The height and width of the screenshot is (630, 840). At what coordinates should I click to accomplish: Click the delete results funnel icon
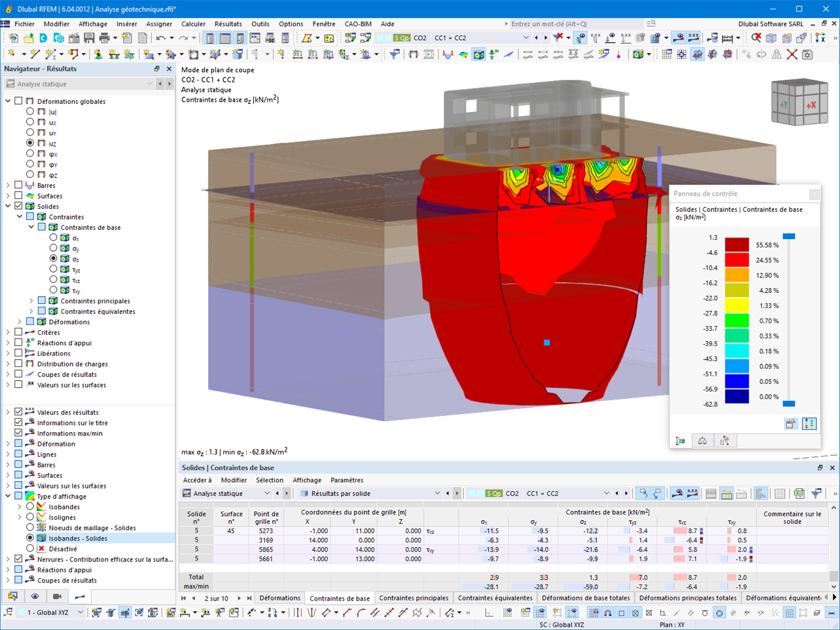pyautogui.click(x=558, y=38)
